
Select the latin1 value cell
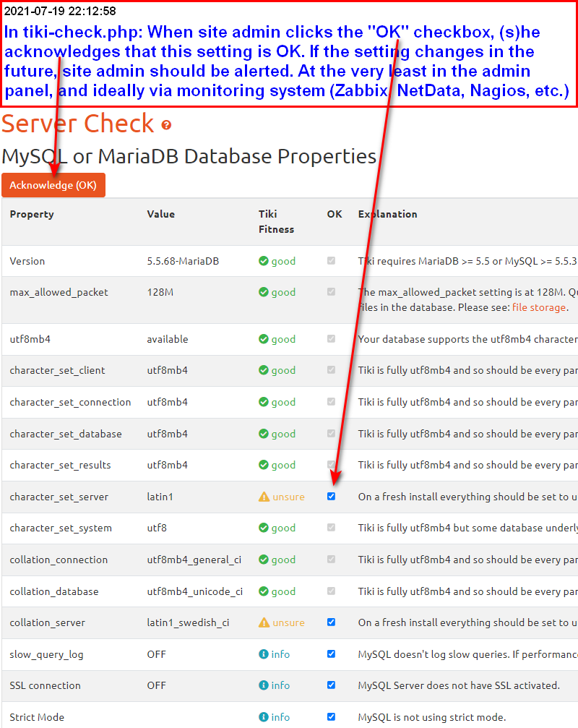point(160,497)
